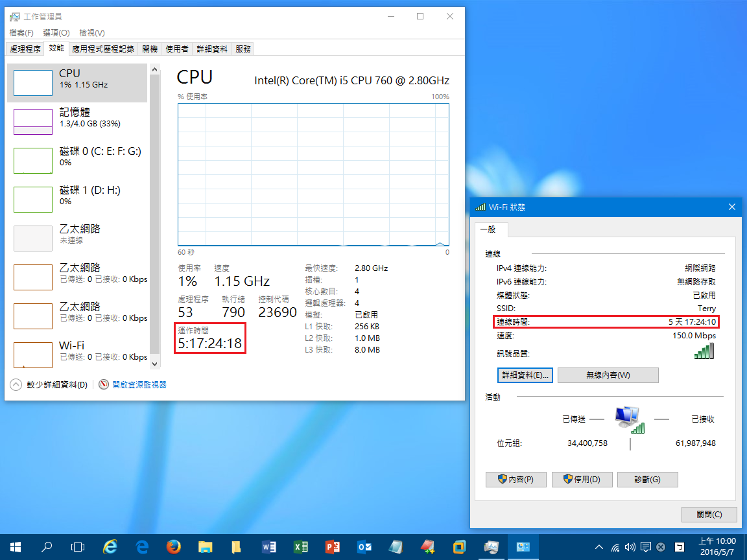
Task: Open the red note app with green plus
Action: click(428, 547)
